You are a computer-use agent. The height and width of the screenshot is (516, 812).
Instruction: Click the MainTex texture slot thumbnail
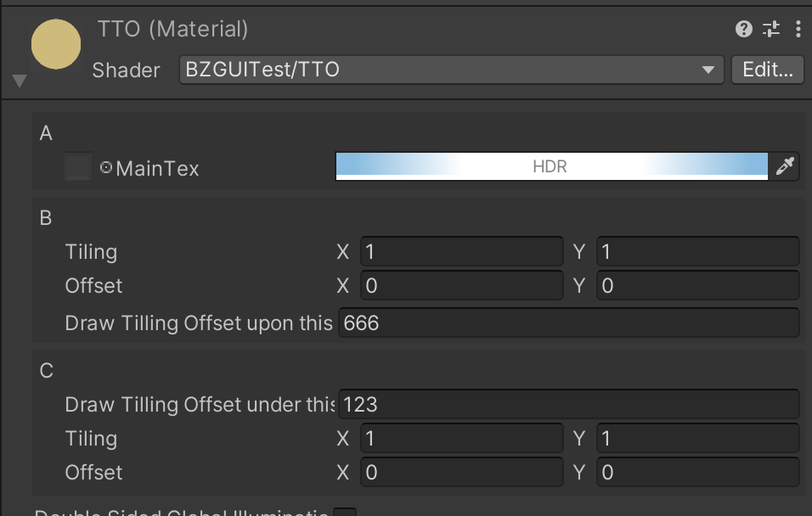(78, 167)
